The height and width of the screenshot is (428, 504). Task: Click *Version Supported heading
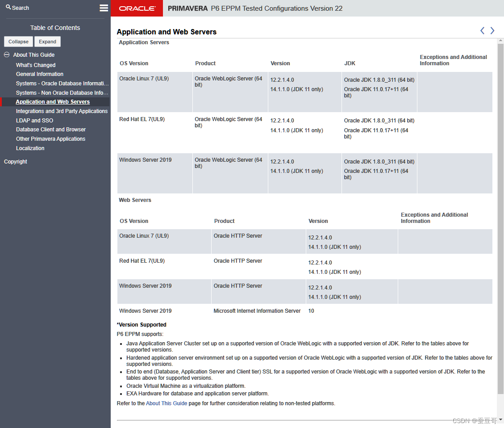click(142, 324)
